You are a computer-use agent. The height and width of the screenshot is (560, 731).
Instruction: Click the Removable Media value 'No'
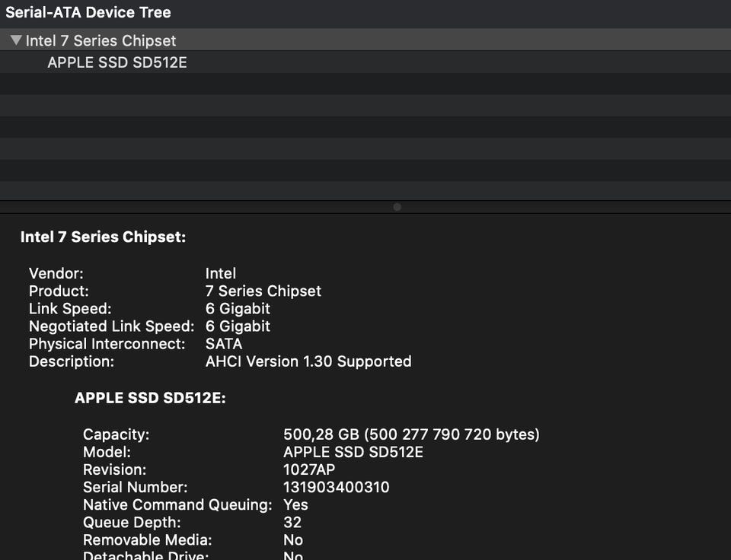[293, 540]
